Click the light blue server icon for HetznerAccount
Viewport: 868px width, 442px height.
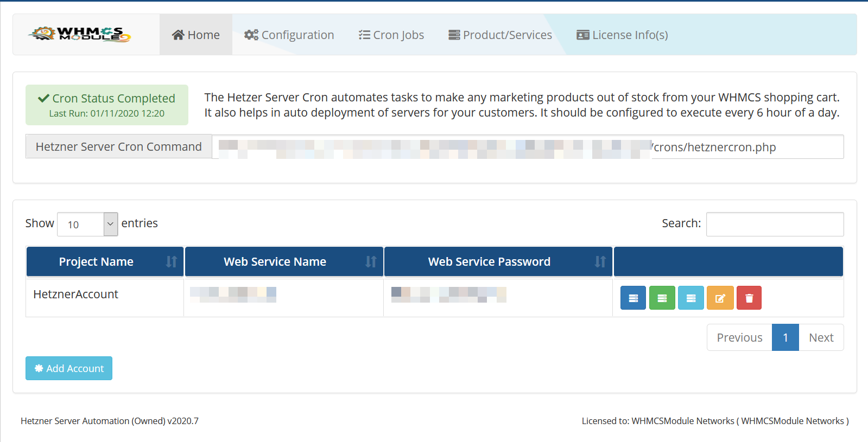click(x=691, y=298)
